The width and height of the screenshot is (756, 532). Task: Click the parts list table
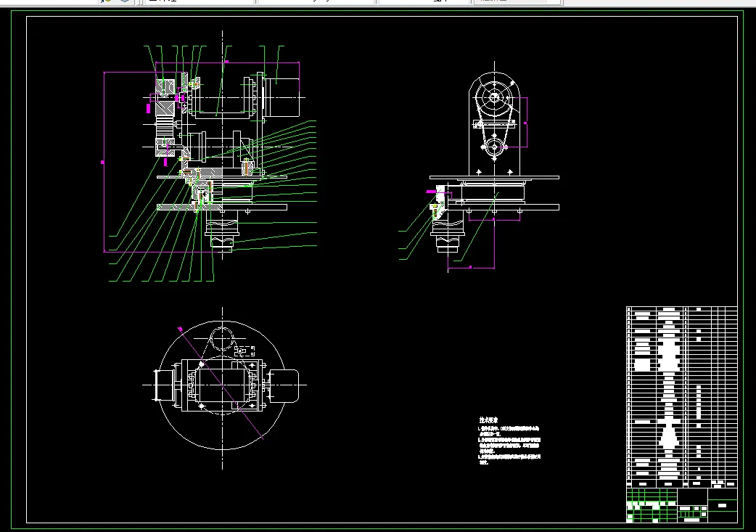click(682, 398)
